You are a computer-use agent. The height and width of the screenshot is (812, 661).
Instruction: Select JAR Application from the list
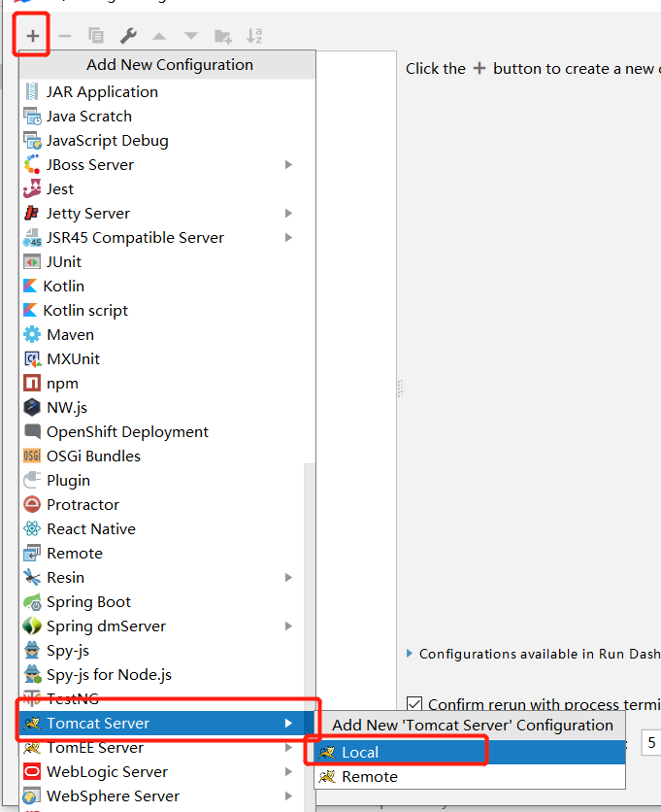tap(167, 91)
